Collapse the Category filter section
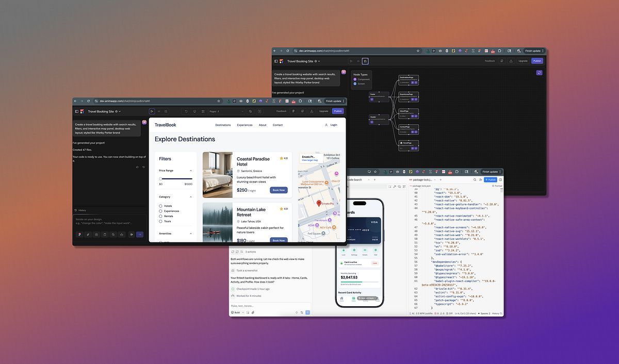 pyautogui.click(x=191, y=196)
